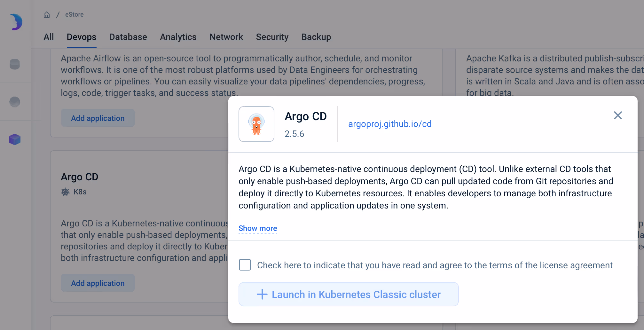
Task: Expand description with Show more
Action: point(258,228)
